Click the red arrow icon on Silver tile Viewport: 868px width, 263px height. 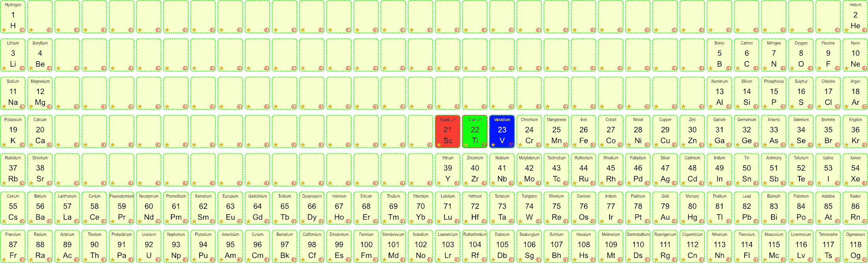pos(674,183)
